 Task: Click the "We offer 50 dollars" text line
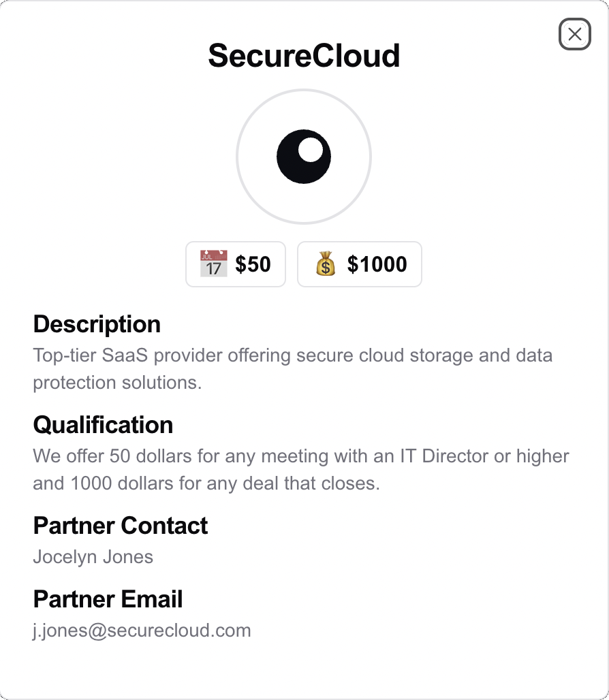tap(300, 456)
